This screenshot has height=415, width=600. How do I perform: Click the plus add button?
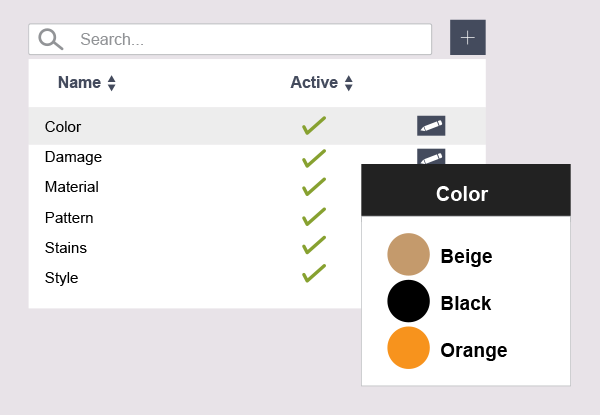(x=467, y=37)
